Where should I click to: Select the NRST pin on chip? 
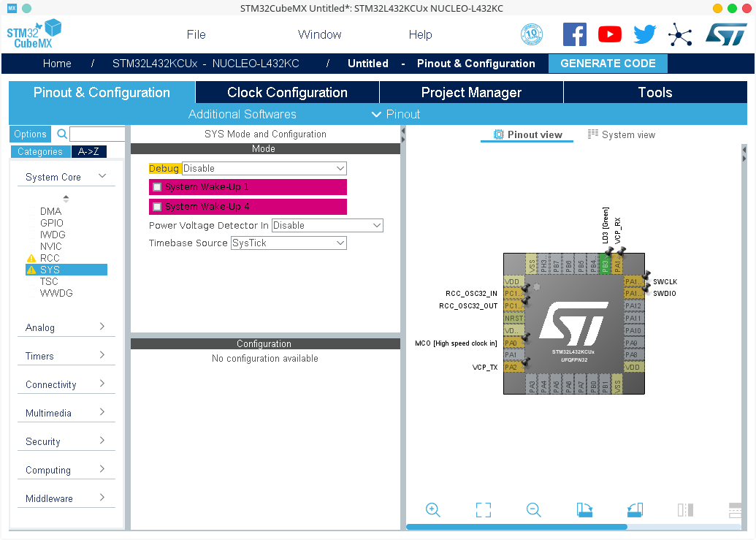point(513,318)
